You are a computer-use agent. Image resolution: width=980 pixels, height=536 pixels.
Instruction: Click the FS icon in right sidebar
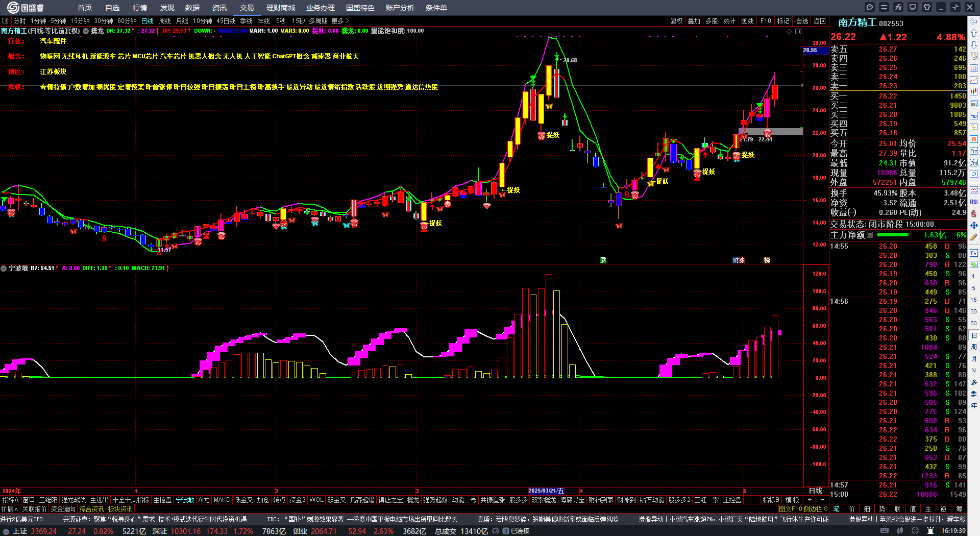974,253
